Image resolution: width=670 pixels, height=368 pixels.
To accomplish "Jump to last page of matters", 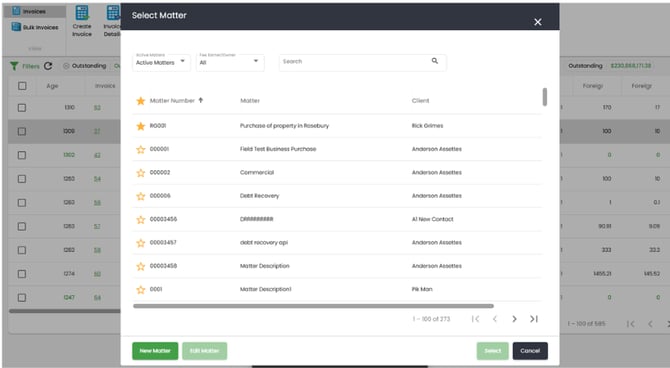I will tap(534, 319).
